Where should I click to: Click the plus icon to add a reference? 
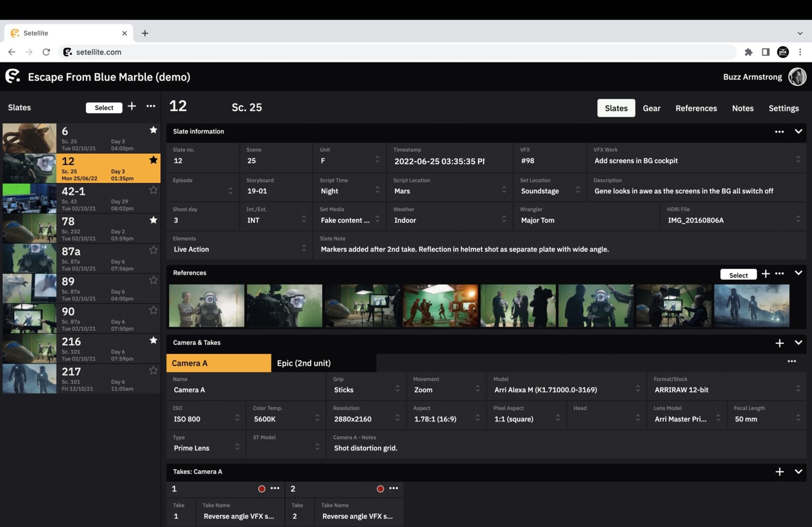point(766,274)
